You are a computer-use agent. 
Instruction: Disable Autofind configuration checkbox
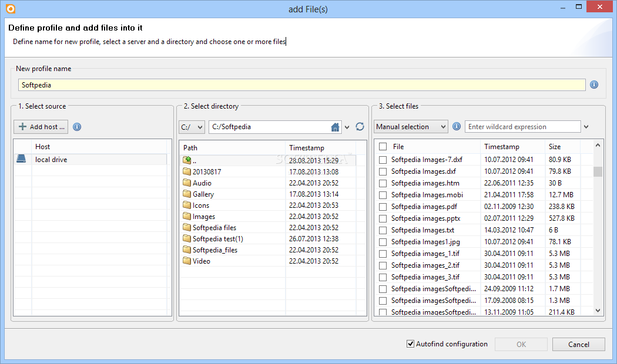point(410,344)
